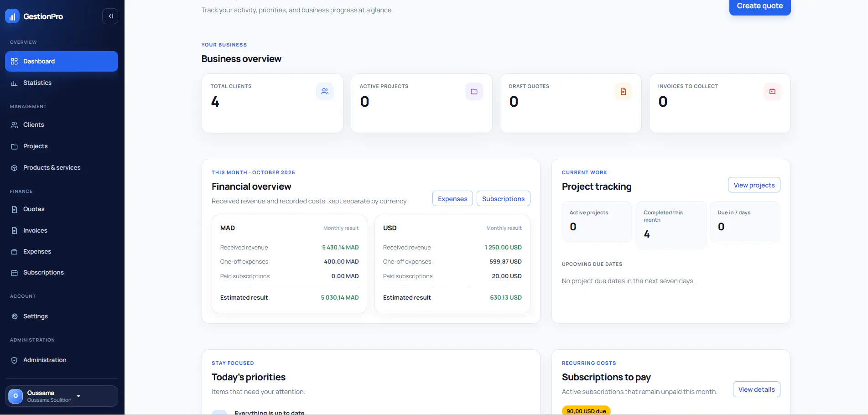Click the Completed this month value 4

(647, 234)
